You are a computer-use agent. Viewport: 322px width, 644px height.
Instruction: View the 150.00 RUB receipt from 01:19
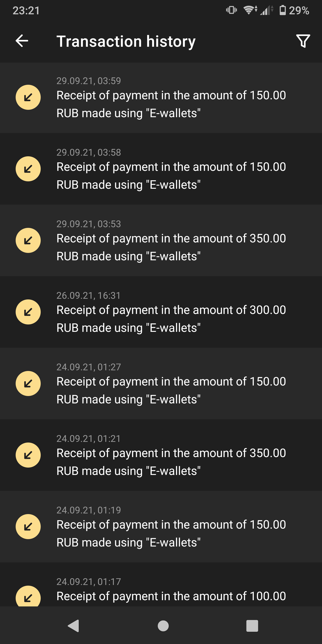[x=171, y=533]
